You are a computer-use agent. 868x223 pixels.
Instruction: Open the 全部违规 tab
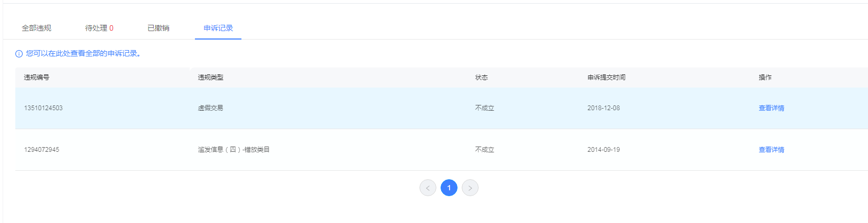tap(36, 28)
